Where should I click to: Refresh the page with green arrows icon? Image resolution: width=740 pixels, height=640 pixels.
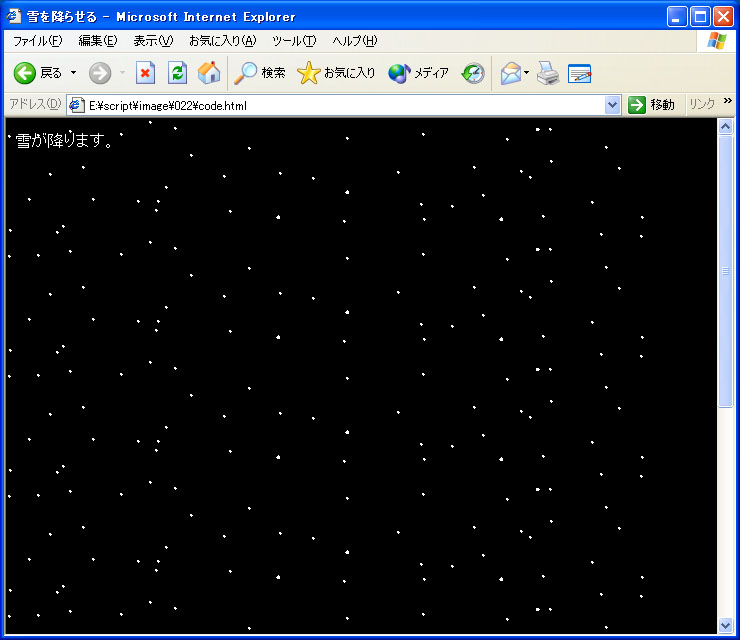pyautogui.click(x=177, y=73)
